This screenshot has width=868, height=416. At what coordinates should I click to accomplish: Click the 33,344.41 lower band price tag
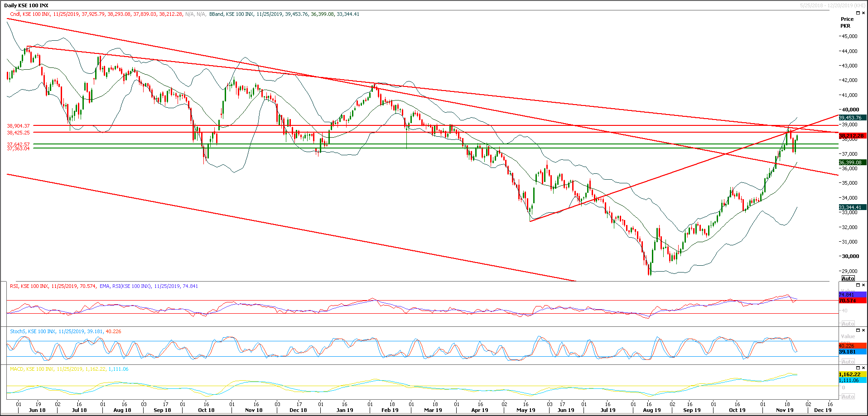coord(853,207)
